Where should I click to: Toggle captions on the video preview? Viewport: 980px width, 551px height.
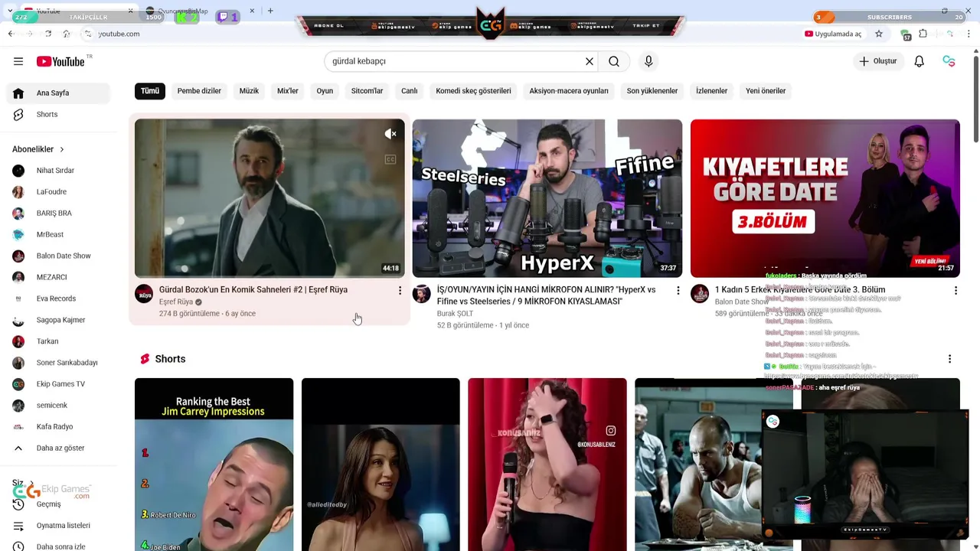[x=390, y=159]
